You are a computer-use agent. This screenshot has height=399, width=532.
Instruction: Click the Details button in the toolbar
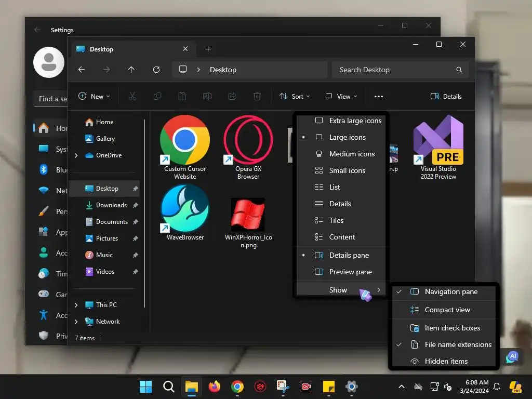[x=446, y=96]
